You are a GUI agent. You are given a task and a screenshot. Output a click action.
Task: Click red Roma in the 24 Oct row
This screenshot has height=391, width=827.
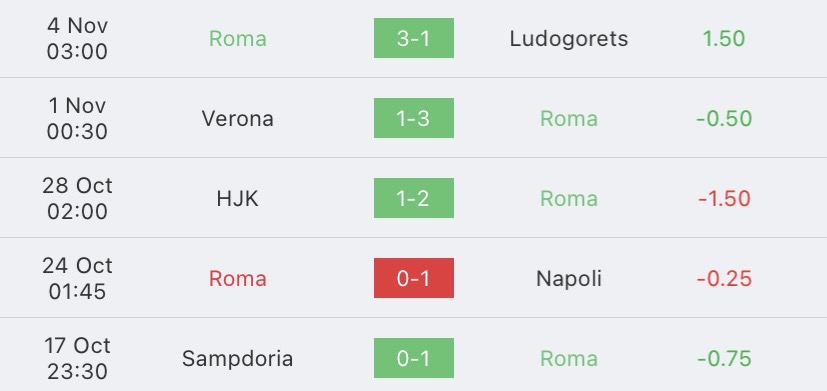[237, 279]
